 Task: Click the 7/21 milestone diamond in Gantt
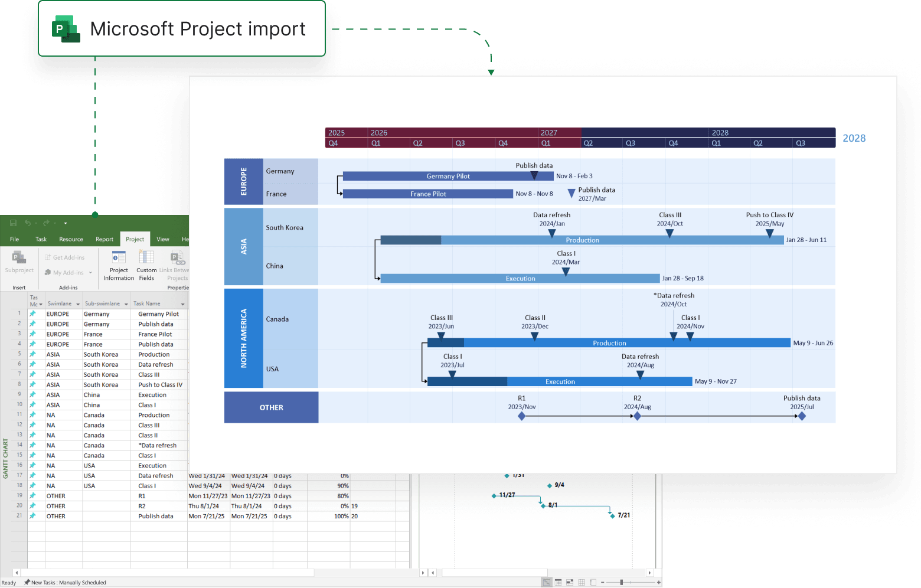[x=612, y=516]
